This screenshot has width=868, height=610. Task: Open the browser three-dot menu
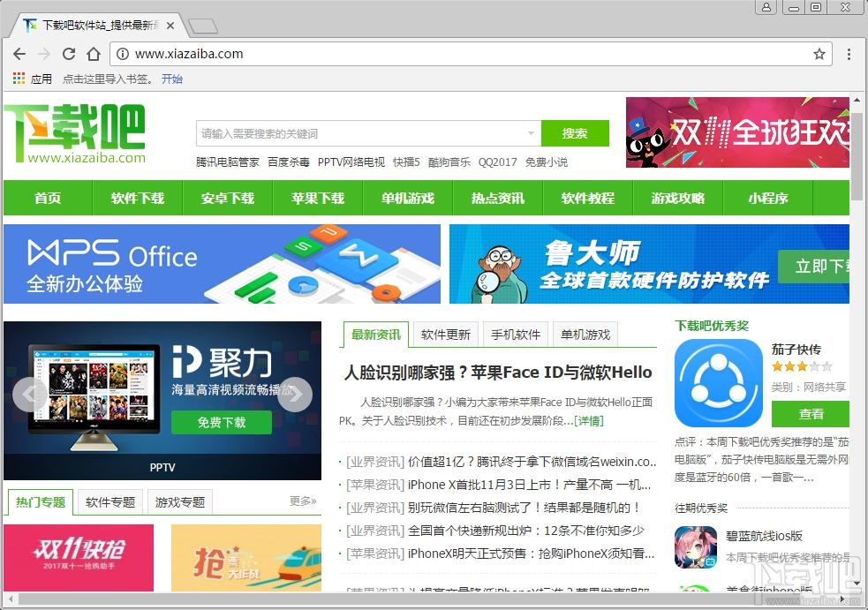click(x=849, y=54)
